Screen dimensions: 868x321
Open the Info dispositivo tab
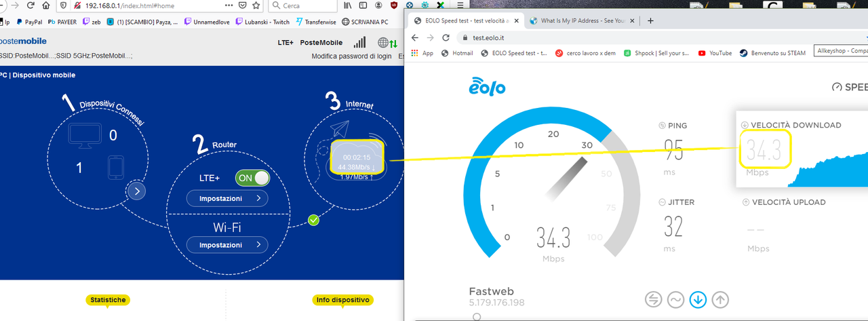(342, 299)
